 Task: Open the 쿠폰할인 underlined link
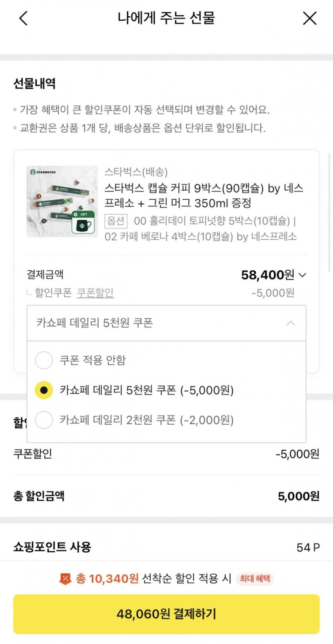pyautogui.click(x=95, y=293)
